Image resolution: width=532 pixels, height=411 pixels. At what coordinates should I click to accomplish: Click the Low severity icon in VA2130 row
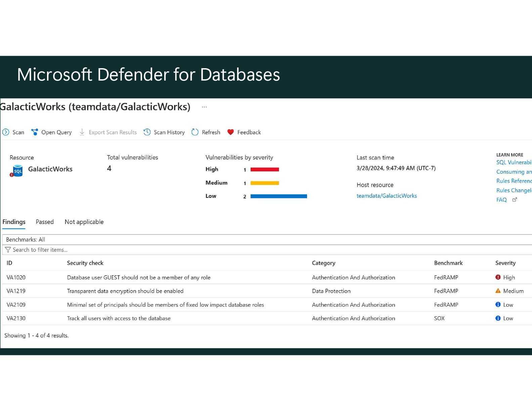pos(498,318)
